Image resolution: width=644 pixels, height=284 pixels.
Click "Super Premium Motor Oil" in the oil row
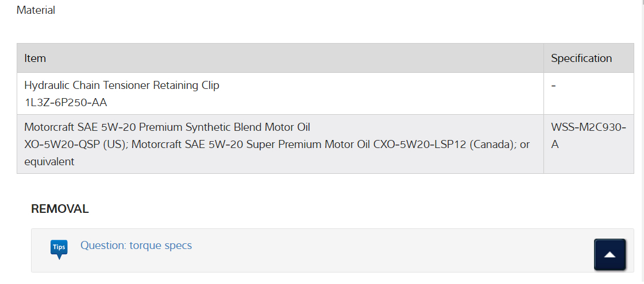pyautogui.click(x=315, y=145)
